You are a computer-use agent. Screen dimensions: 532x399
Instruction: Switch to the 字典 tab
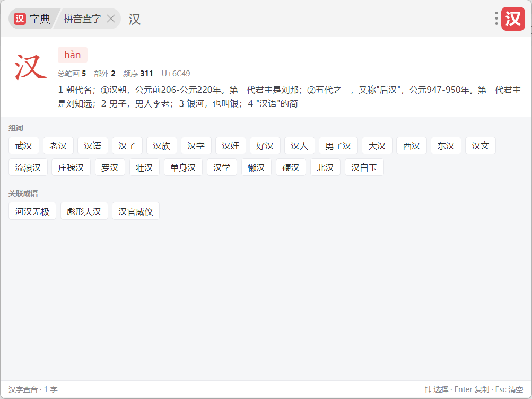pyautogui.click(x=32, y=19)
